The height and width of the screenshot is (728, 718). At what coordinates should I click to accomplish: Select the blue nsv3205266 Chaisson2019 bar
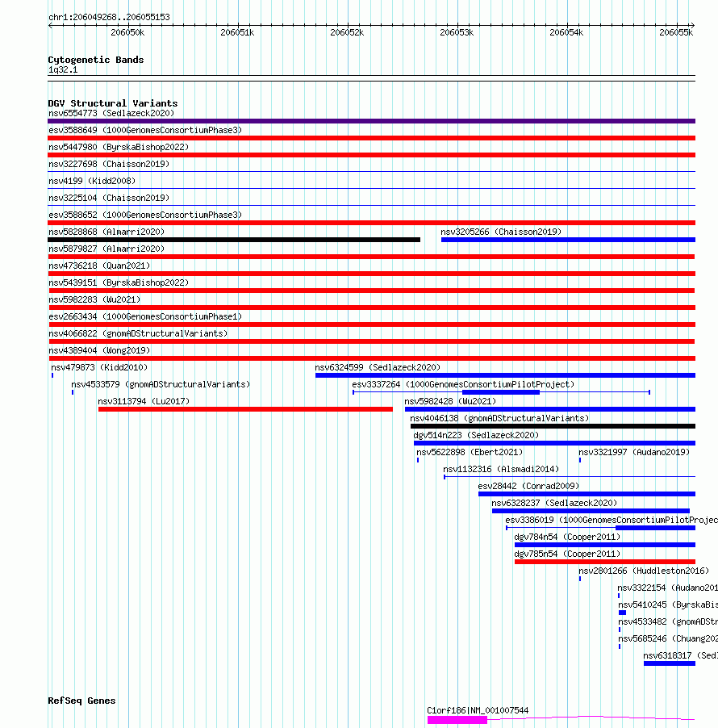[x=568, y=240]
